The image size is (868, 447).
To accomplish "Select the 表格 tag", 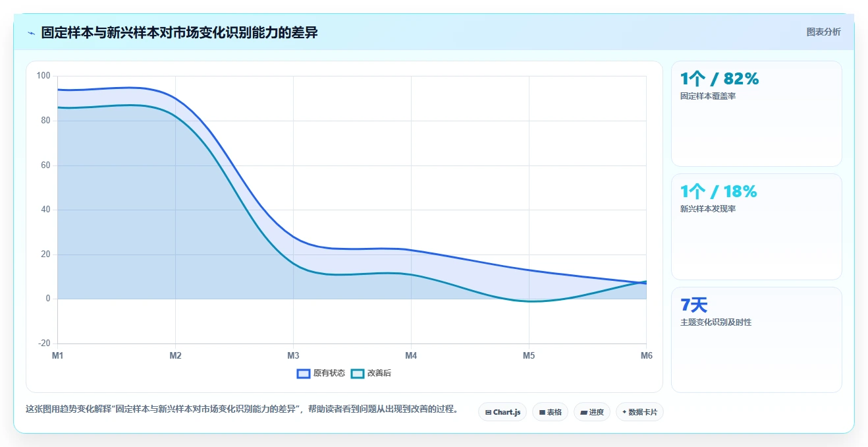I will [550, 412].
